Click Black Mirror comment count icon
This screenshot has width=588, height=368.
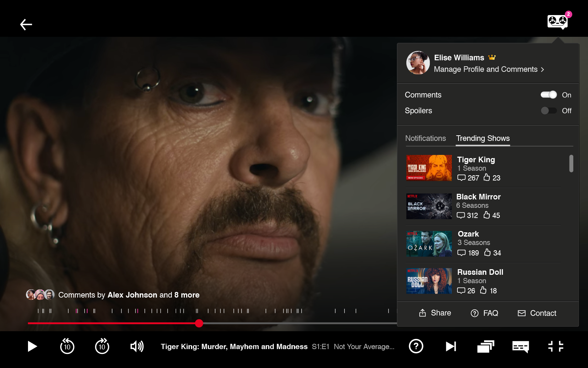tap(461, 215)
